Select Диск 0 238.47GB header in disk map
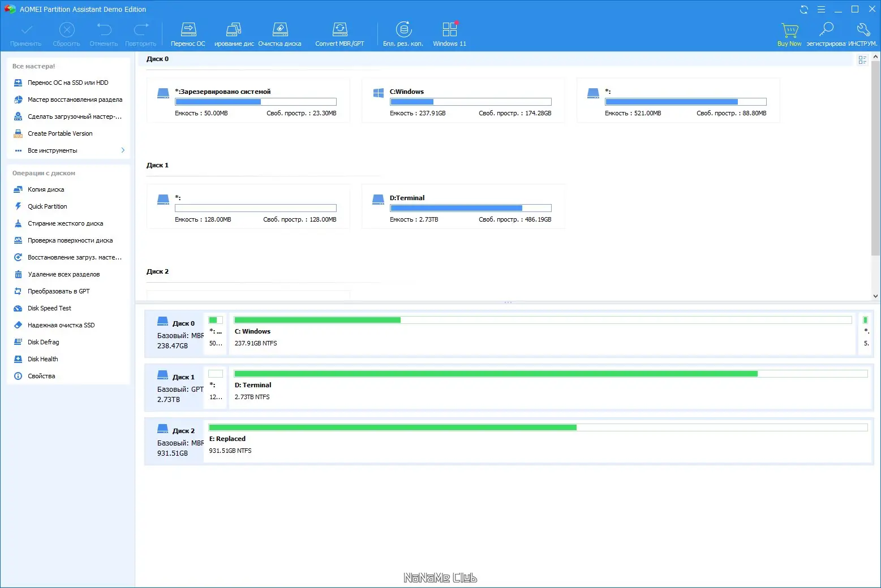The image size is (881, 588). (x=175, y=334)
